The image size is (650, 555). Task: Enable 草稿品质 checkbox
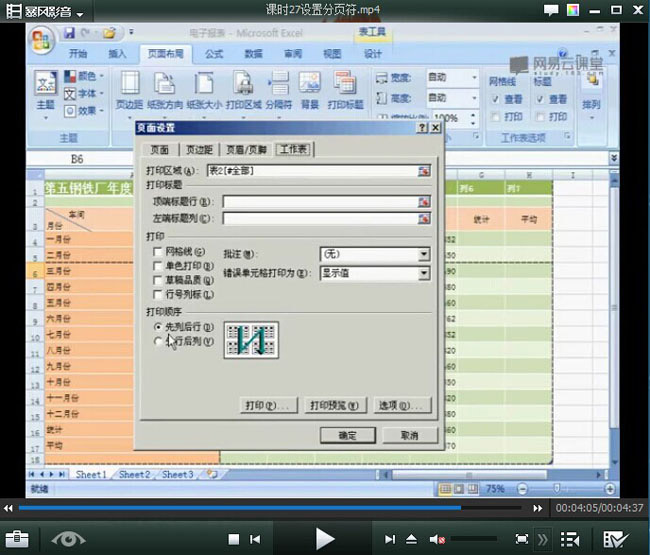[158, 280]
